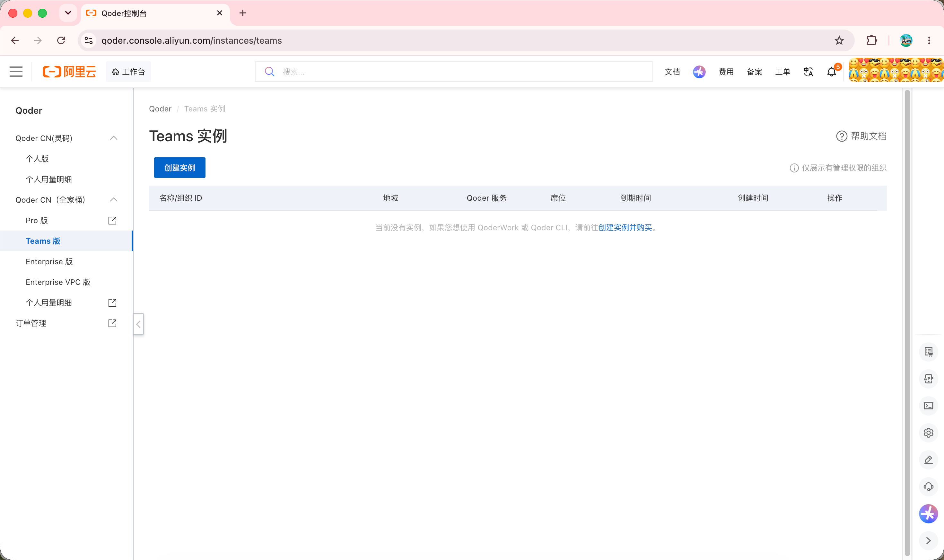Image resolution: width=944 pixels, height=560 pixels.
Task: Click the 操作 column header
Action: click(835, 198)
